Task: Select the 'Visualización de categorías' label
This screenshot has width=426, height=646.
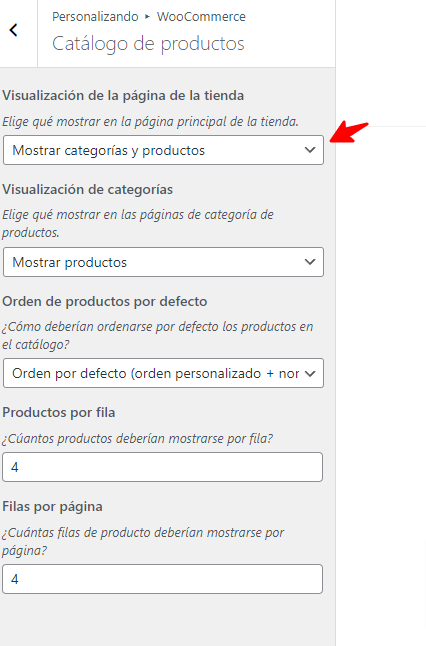Action: (x=87, y=190)
